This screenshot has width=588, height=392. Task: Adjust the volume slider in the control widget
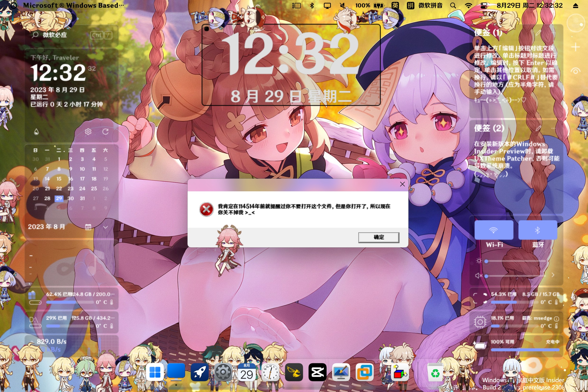point(515,276)
